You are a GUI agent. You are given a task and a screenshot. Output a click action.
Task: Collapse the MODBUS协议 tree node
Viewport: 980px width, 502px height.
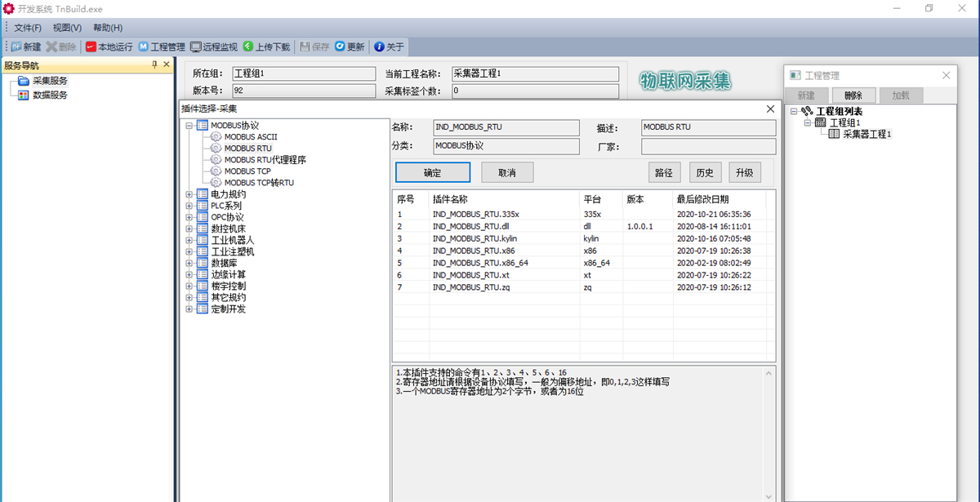pyautogui.click(x=189, y=126)
